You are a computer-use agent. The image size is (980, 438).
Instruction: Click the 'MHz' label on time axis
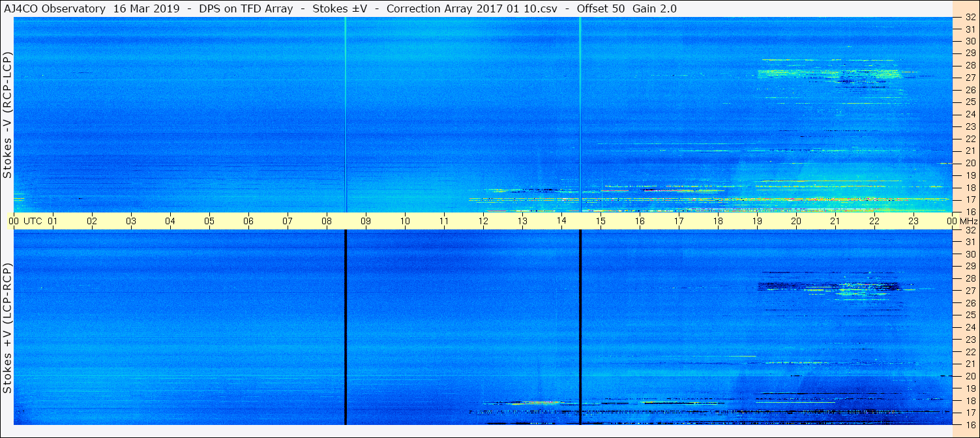pyautogui.click(x=968, y=221)
